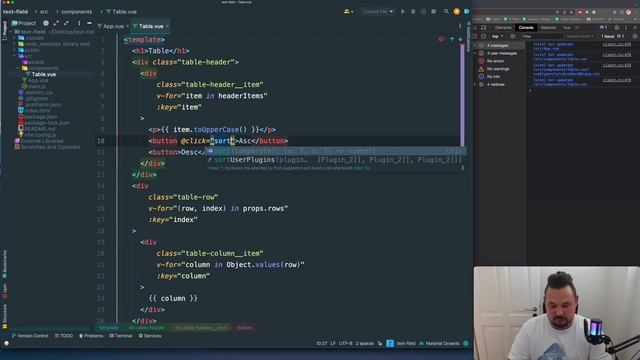Open the Problems tool window

(x=91, y=336)
